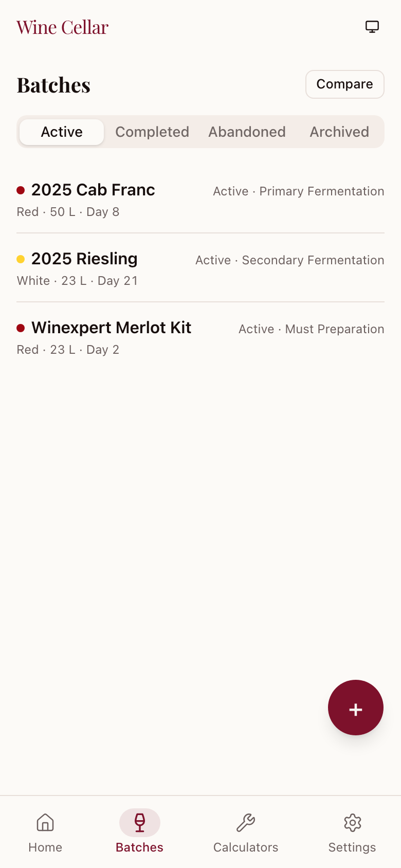Open the 2025 Cab Franc batch

pyautogui.click(x=93, y=190)
